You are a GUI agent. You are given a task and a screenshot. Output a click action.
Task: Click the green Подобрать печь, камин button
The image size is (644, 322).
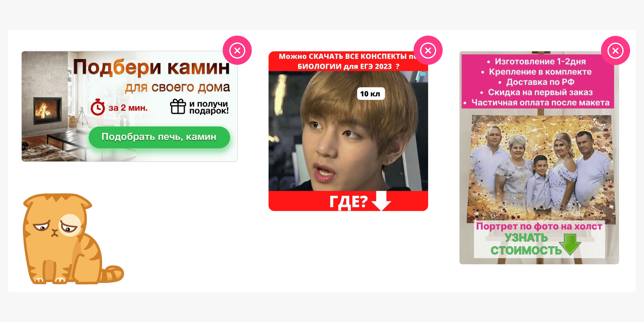pyautogui.click(x=159, y=137)
